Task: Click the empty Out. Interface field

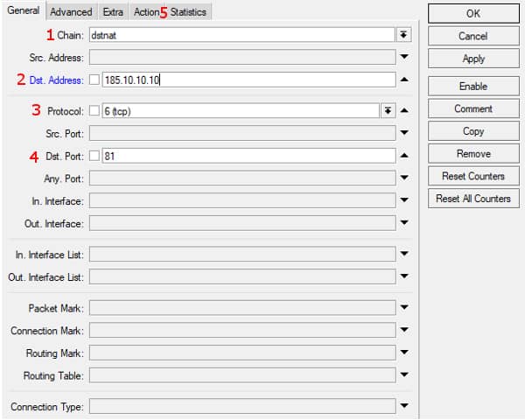Action: coord(242,223)
